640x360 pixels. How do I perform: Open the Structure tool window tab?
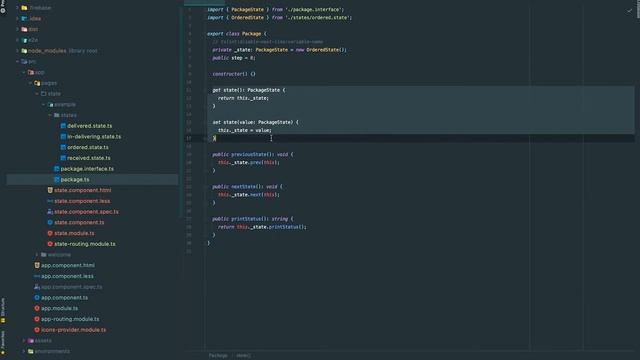coord(3,311)
